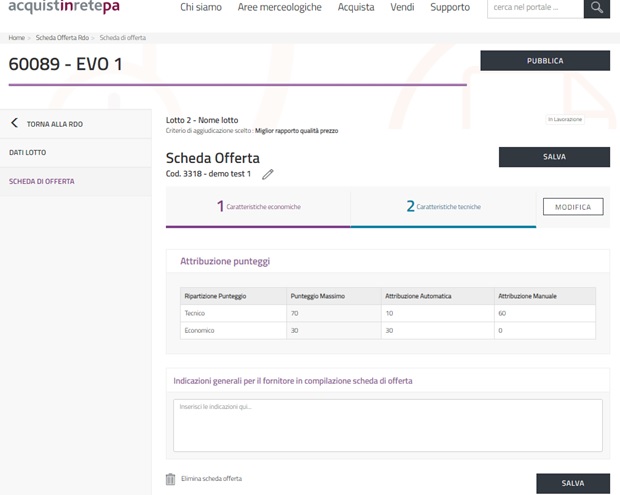Click into the indications text area

point(388,425)
